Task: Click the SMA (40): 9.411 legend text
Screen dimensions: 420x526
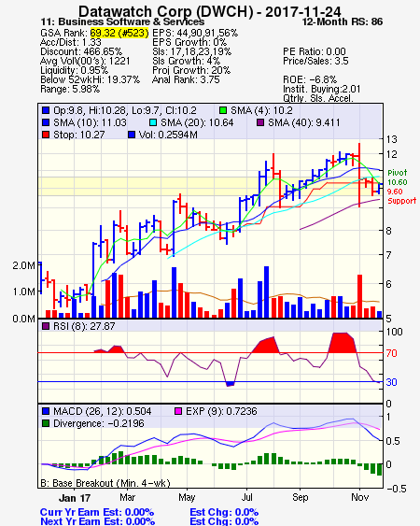Action: click(303, 122)
